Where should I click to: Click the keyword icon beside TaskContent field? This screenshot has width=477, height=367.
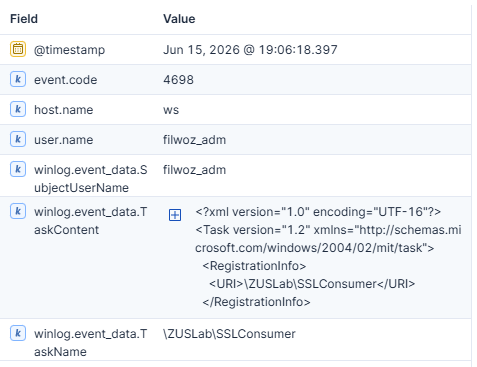[18, 211]
